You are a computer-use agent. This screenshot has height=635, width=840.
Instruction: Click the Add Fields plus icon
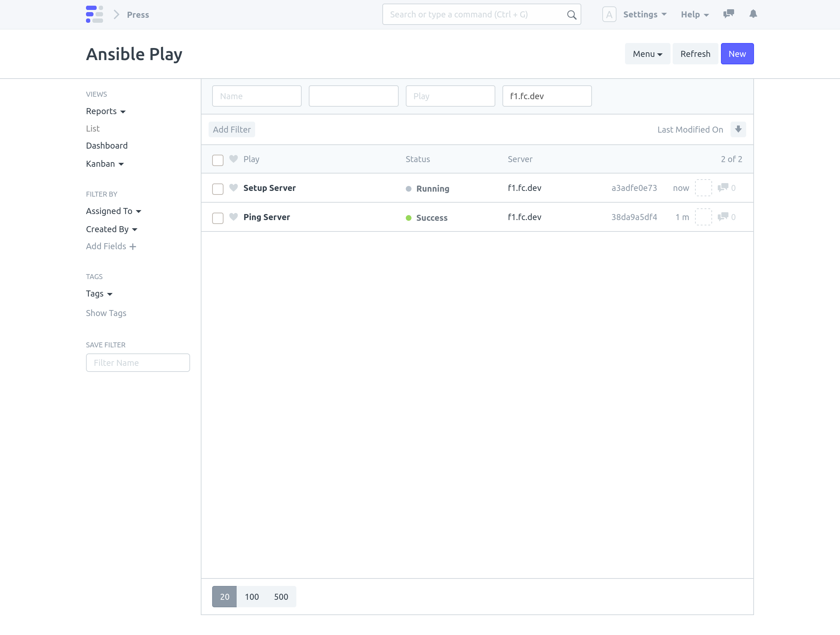(133, 246)
